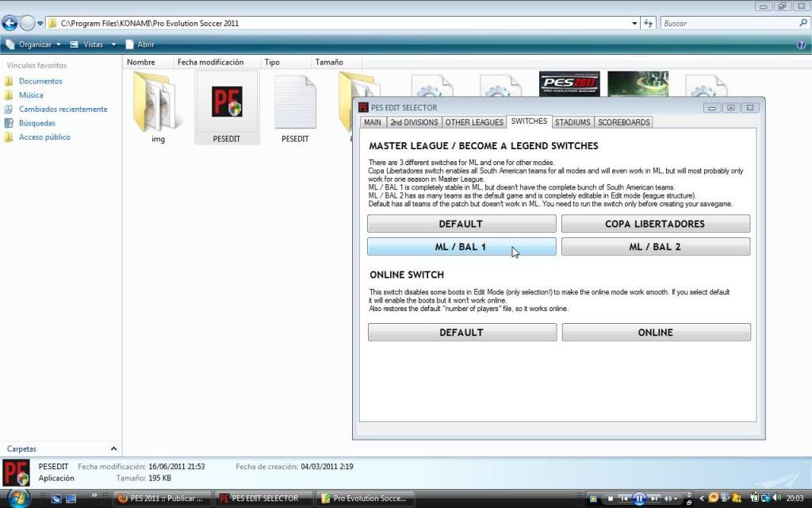Skip to next track in taskbar player
Viewport: 812px width, 508px height.
[654, 498]
